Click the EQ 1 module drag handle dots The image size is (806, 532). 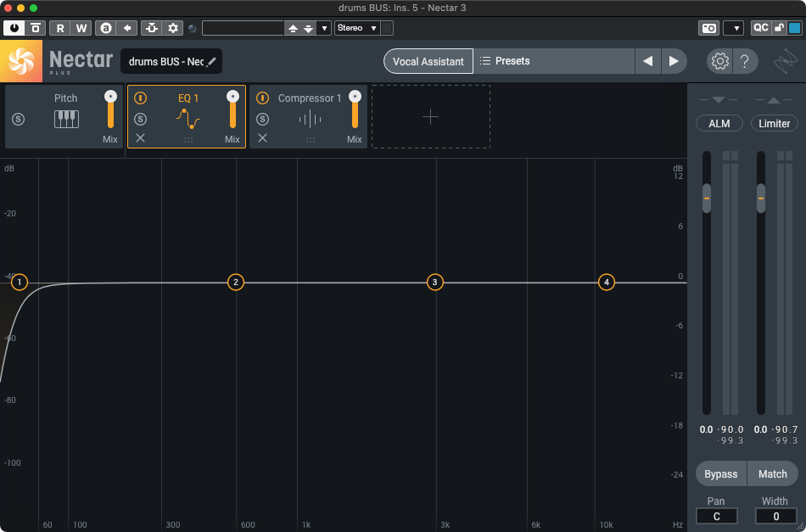[x=188, y=139]
